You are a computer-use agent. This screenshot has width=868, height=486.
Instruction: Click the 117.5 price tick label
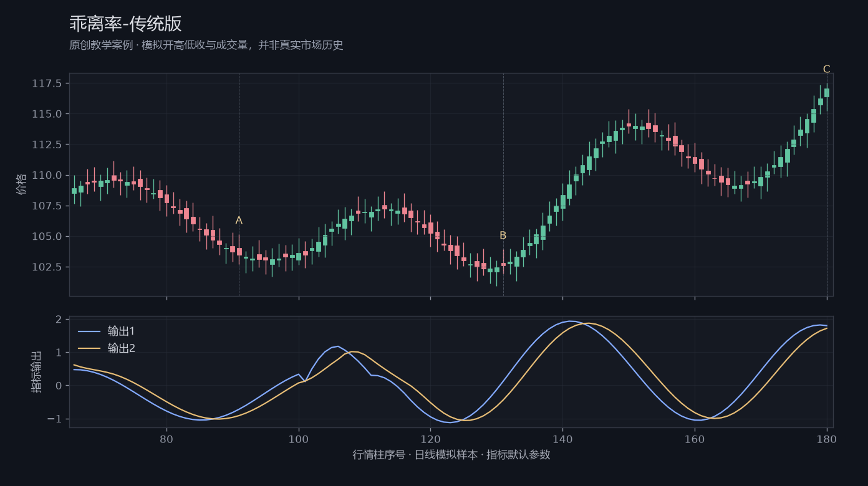coord(47,83)
